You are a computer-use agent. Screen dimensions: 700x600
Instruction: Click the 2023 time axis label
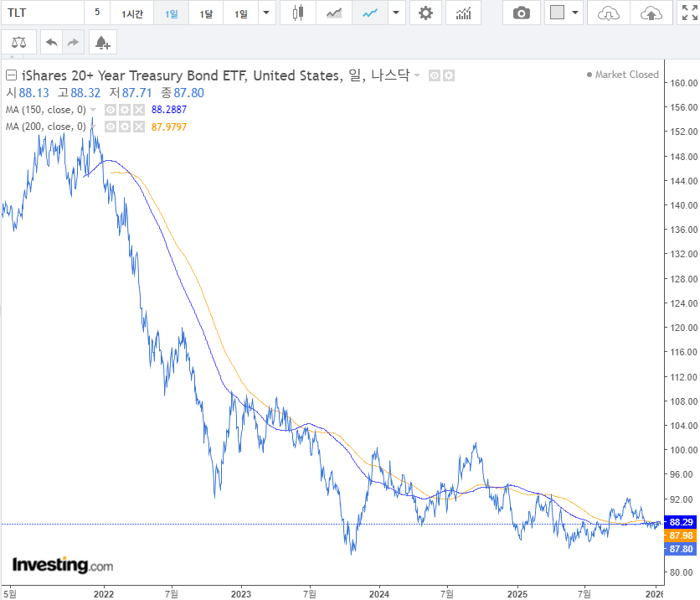click(x=241, y=594)
